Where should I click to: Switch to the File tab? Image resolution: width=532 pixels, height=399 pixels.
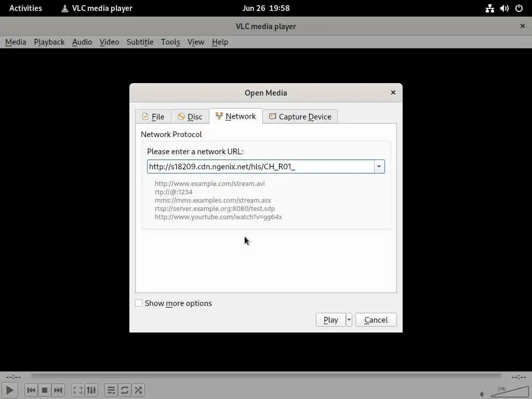pos(153,117)
